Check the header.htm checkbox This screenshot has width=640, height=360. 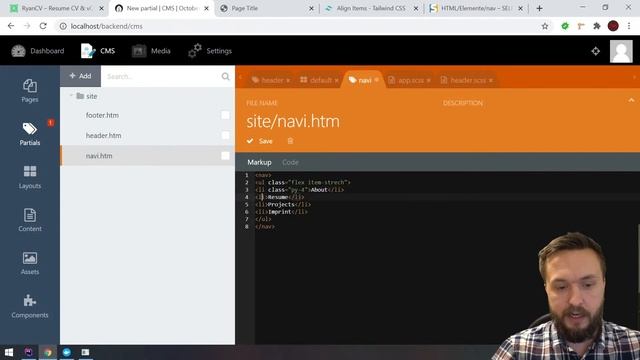(225, 136)
